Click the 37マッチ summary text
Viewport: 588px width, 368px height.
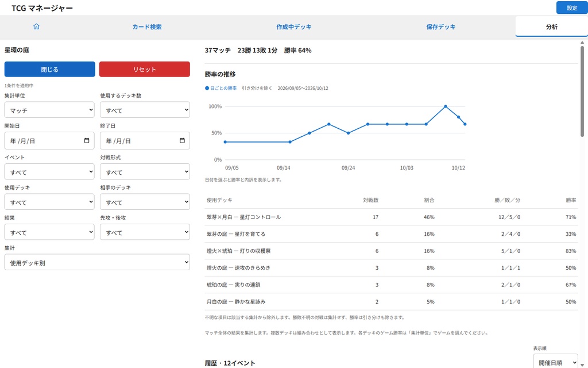[218, 51]
